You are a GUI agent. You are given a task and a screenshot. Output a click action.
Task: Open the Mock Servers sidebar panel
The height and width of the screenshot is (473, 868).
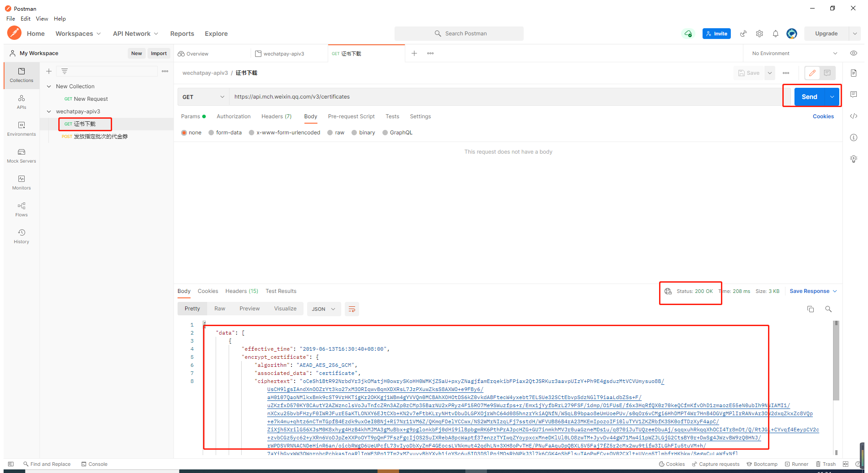coord(22,156)
